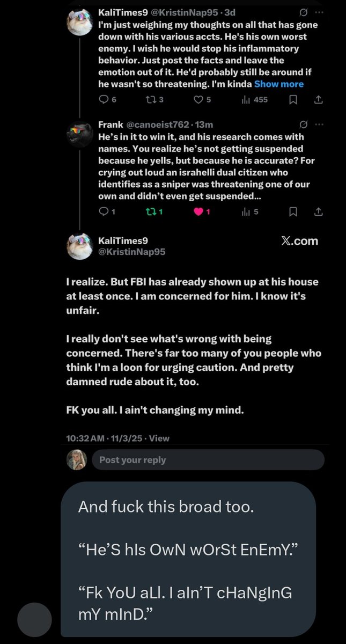346x644 pixels.
Task: Unlike Frank's post with red heart
Action: click(198, 212)
